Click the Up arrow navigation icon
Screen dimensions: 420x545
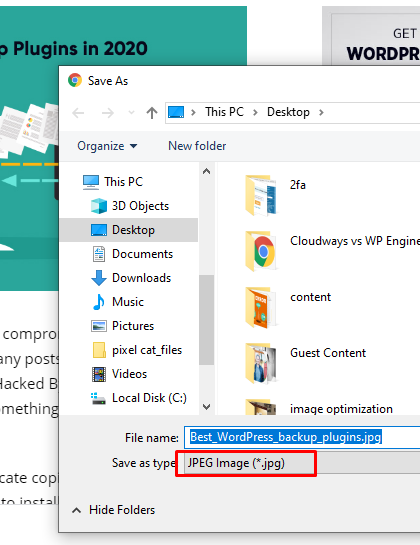click(152, 113)
